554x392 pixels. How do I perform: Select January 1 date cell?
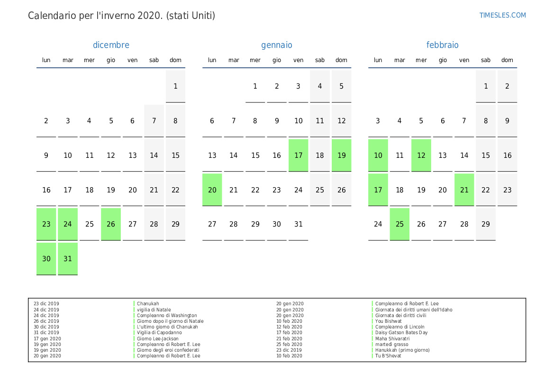(x=255, y=86)
